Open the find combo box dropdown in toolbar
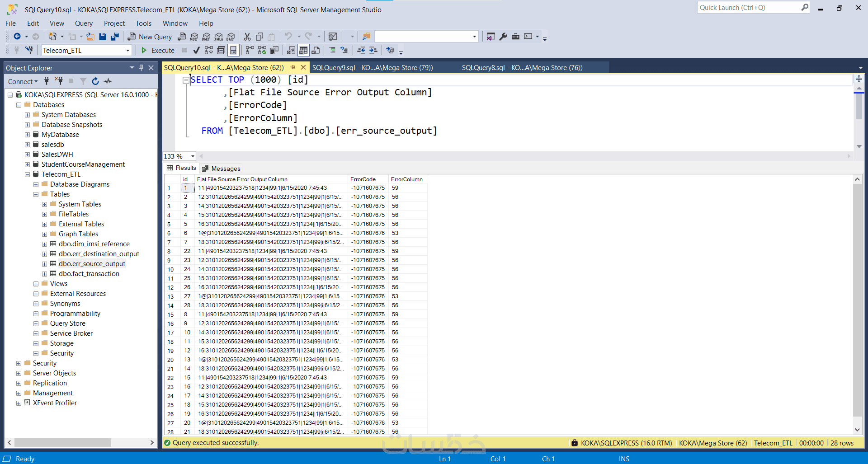The image size is (868, 464). pos(474,37)
